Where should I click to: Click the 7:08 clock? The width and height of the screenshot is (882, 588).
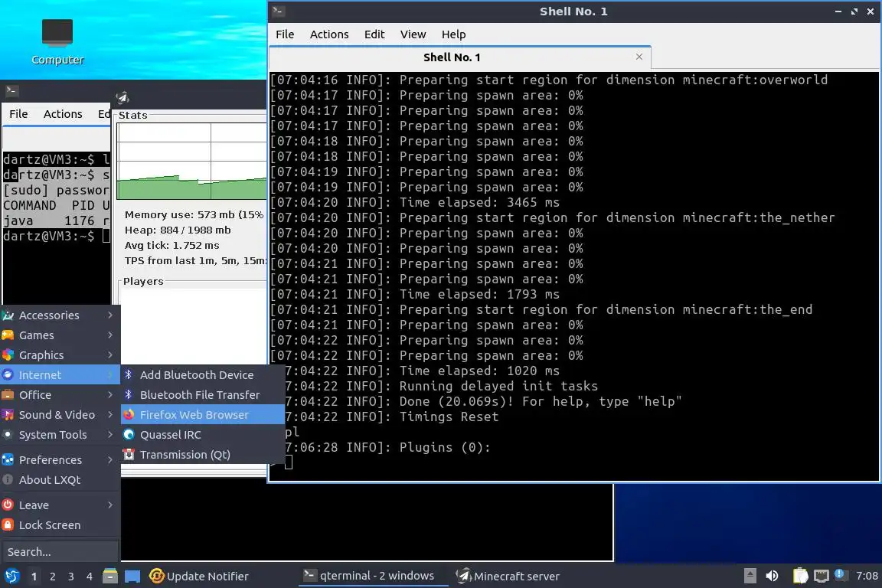point(866,576)
